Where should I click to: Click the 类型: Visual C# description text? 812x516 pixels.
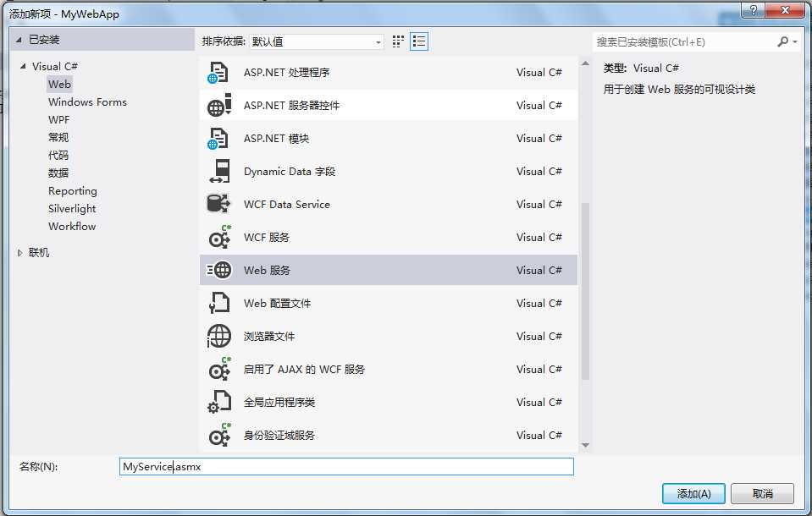click(641, 69)
